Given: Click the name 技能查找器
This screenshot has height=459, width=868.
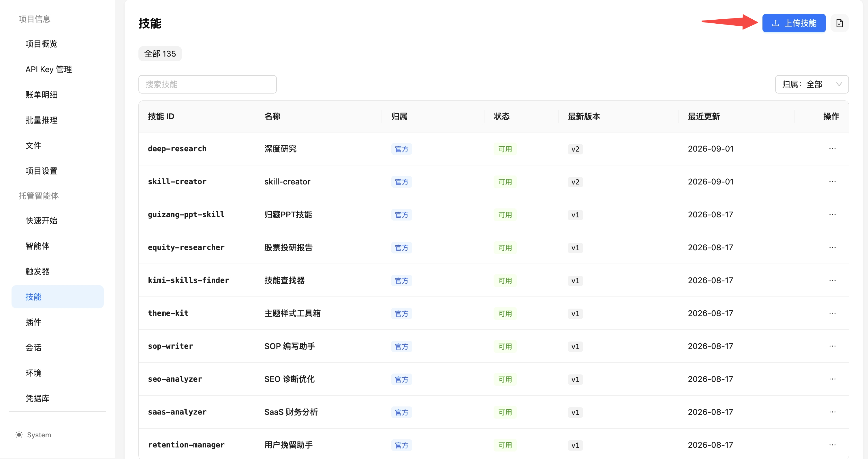Looking at the screenshot, I should pos(284,280).
